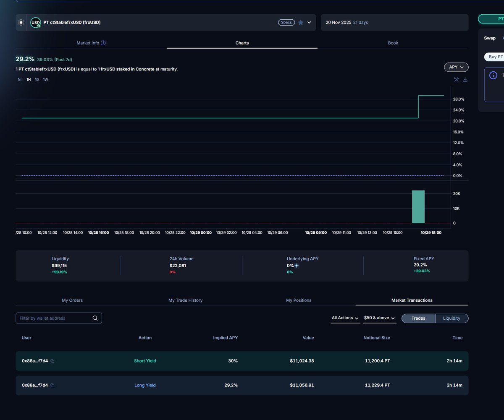This screenshot has height=420, width=504.
Task: Switch to Trades view toggle
Action: coord(418,318)
